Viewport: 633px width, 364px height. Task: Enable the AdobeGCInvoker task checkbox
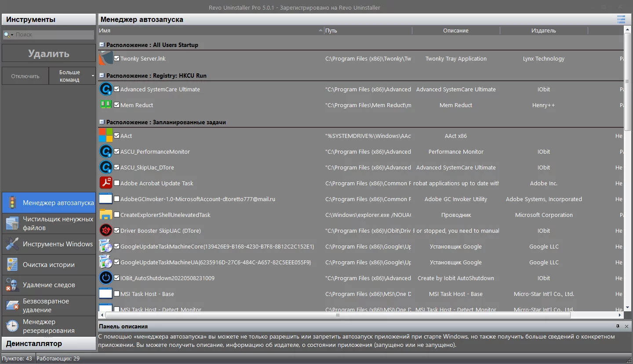click(x=116, y=198)
